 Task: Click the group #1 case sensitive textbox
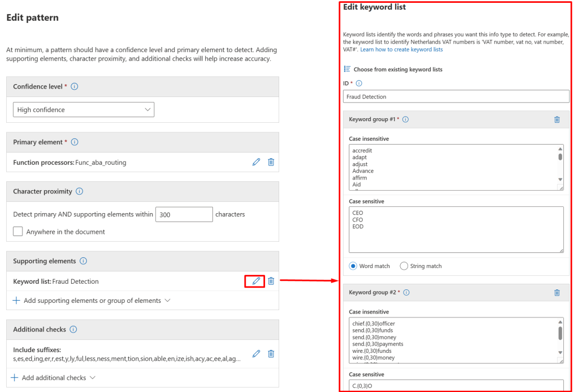pyautogui.click(x=456, y=230)
